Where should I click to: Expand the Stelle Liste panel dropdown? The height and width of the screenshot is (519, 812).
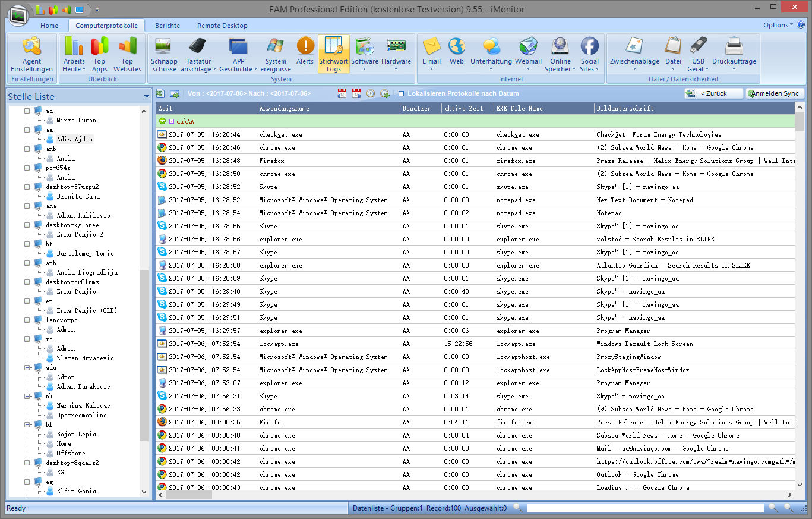pos(146,97)
